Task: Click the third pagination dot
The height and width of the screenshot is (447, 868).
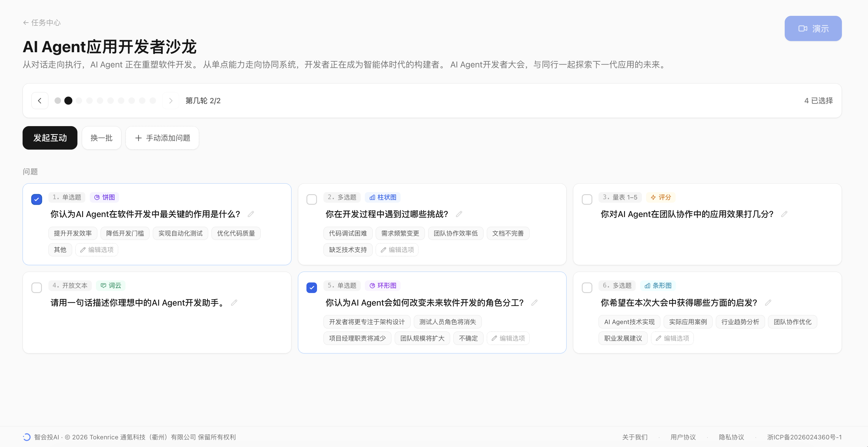Action: (x=79, y=100)
